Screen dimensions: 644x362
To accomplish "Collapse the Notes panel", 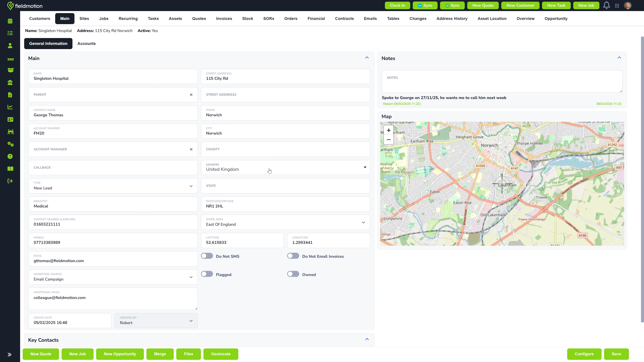I will pos(619,58).
